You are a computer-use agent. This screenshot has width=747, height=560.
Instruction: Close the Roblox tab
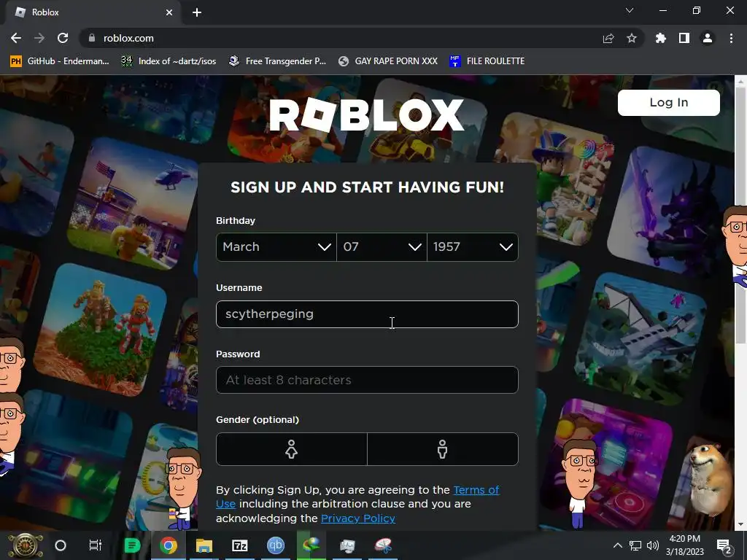click(169, 12)
